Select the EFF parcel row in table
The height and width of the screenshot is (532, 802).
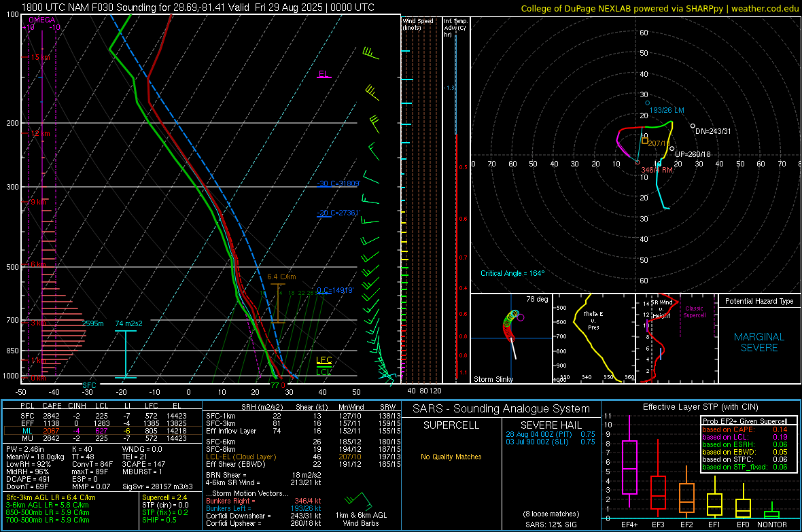pos(102,423)
